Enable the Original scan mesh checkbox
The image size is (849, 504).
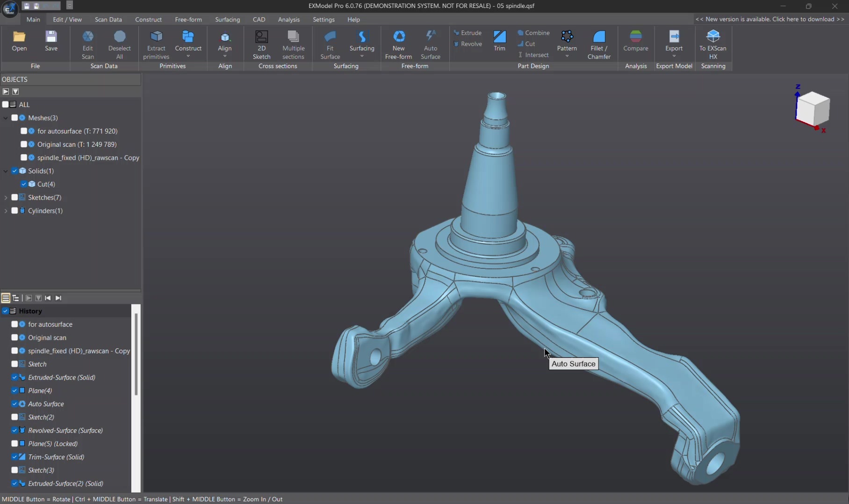click(24, 144)
